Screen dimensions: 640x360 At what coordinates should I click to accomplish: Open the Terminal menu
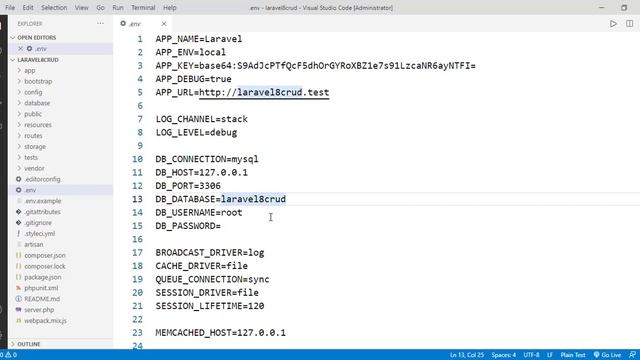click(x=143, y=8)
